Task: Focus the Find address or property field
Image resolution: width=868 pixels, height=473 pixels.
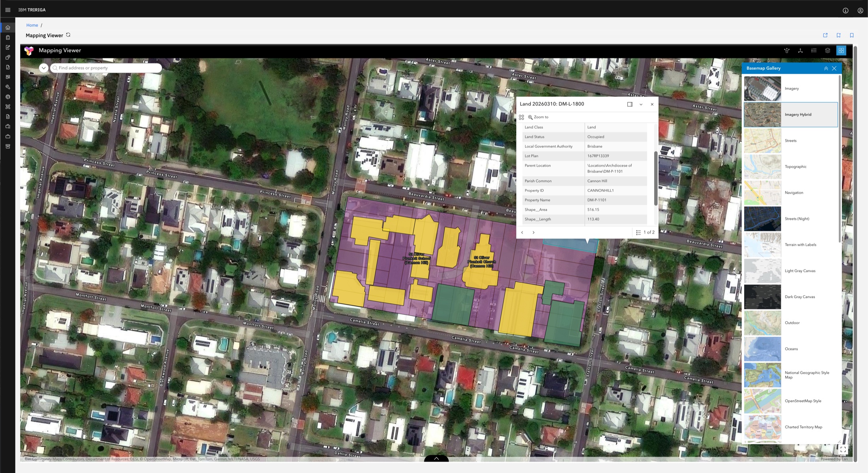Action: tap(106, 68)
